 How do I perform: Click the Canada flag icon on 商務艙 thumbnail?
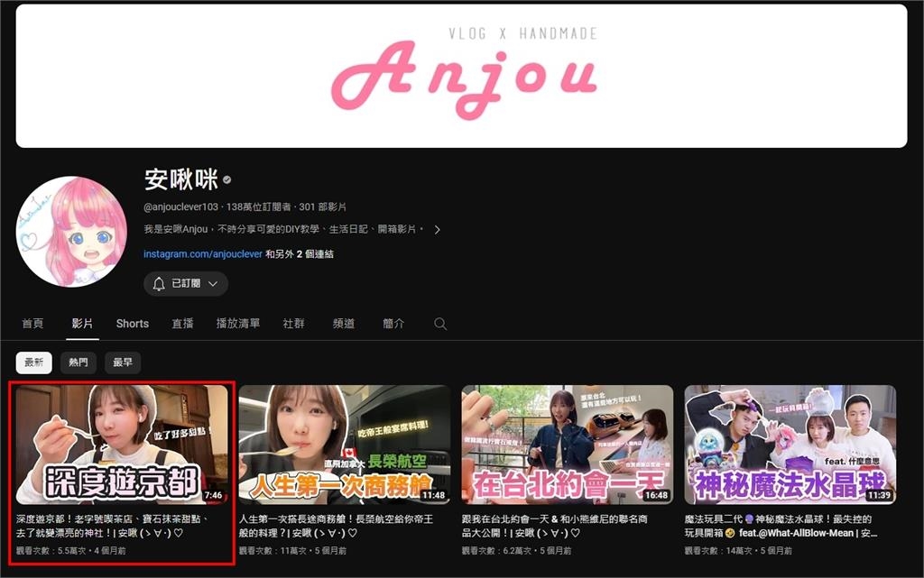tap(349, 452)
